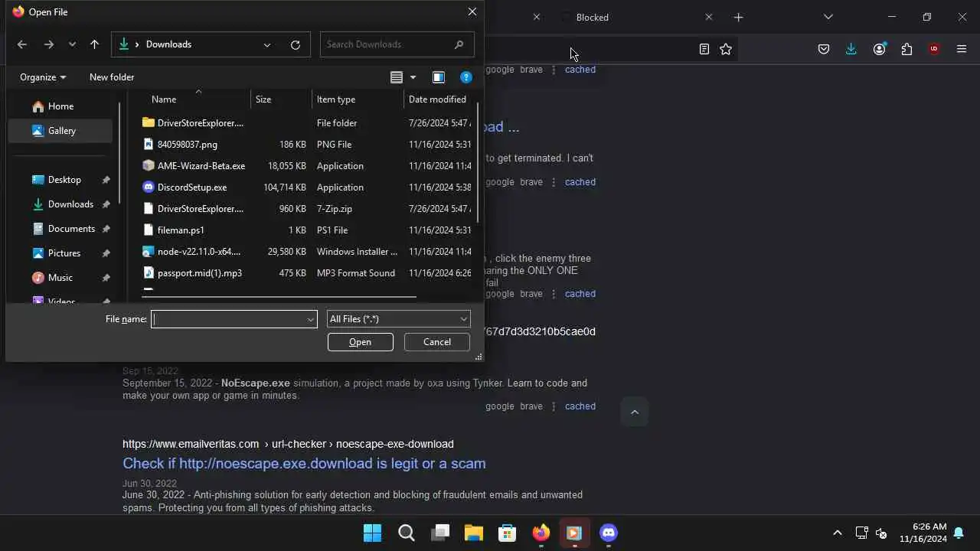Click the Search Downloads field
980x551 pixels.
tap(397, 44)
